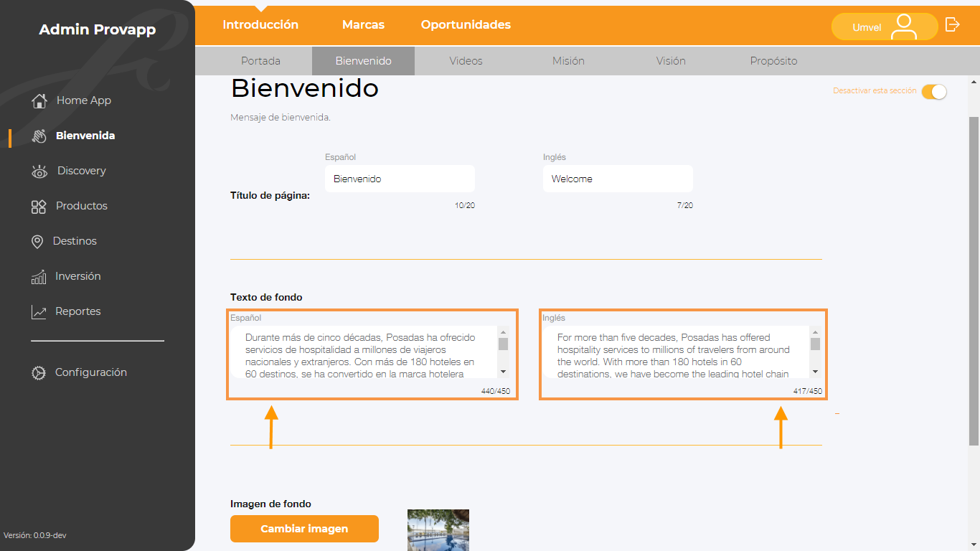980x551 pixels.
Task: Click the Productos grid icon
Action: pyautogui.click(x=39, y=206)
